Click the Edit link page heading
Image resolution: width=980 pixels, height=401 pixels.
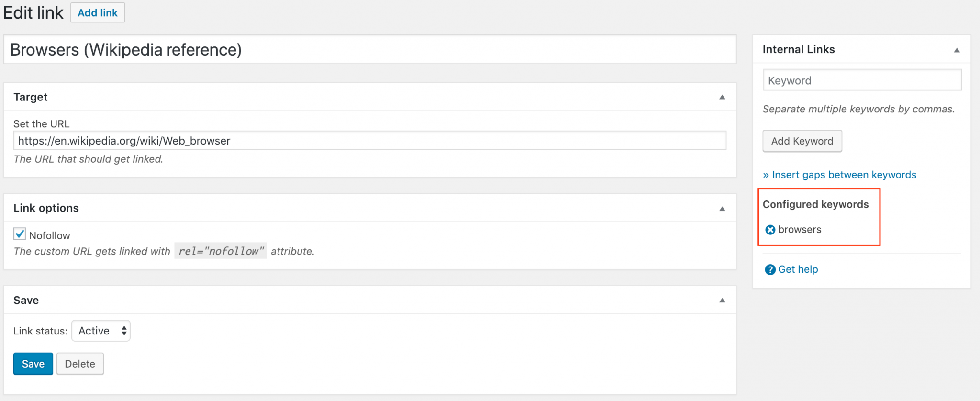pyautogui.click(x=33, y=12)
